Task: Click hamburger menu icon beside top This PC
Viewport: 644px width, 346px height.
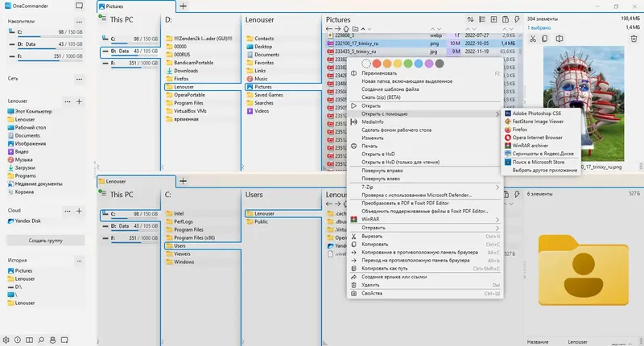Action: [x=102, y=19]
